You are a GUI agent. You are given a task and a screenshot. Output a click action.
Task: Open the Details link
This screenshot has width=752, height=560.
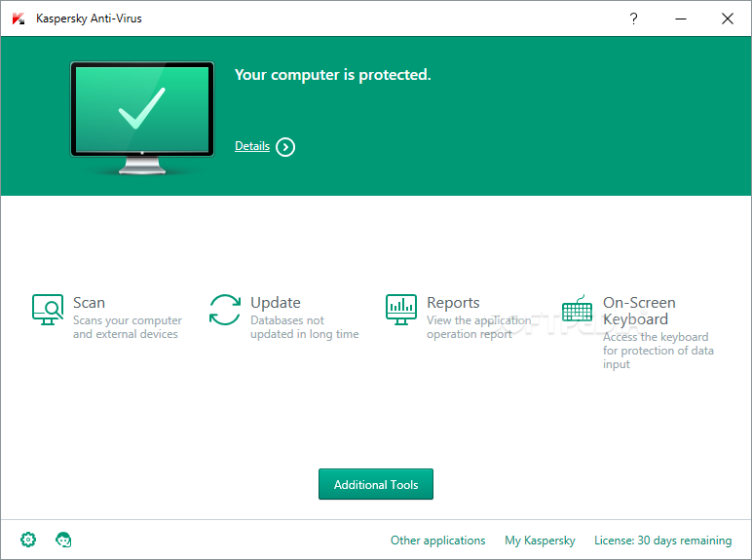252,146
